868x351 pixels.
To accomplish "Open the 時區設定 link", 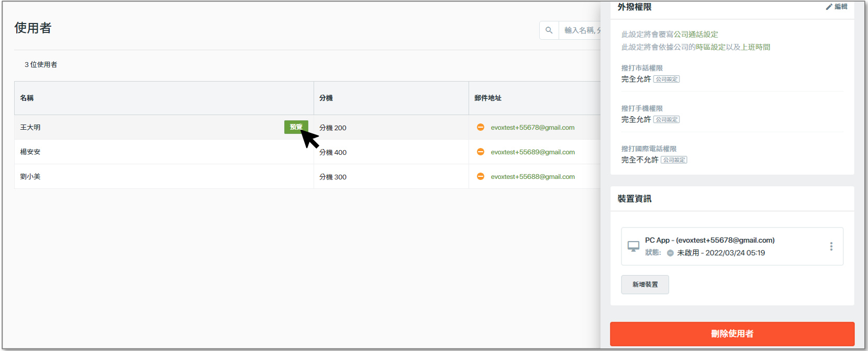I will click(710, 47).
